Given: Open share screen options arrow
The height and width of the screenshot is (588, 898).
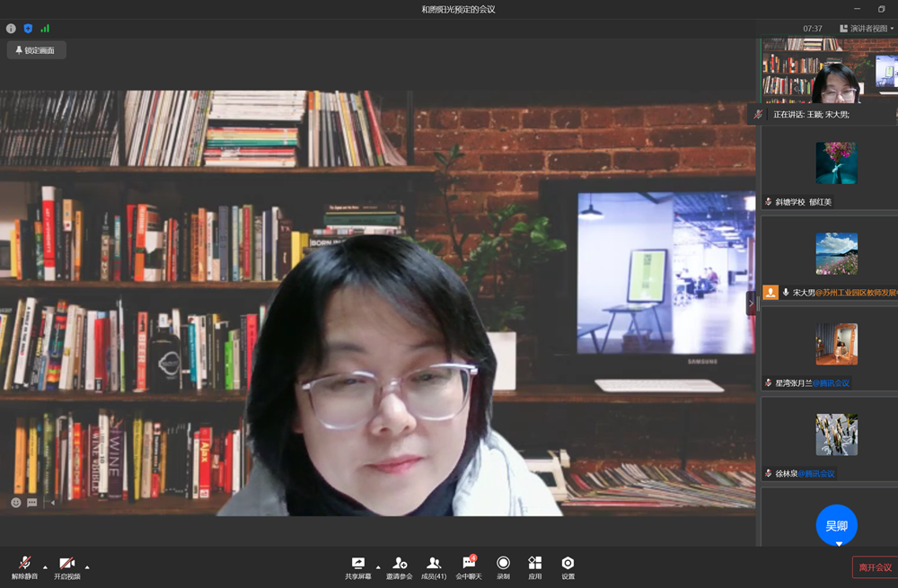Looking at the screenshot, I should pos(378,567).
